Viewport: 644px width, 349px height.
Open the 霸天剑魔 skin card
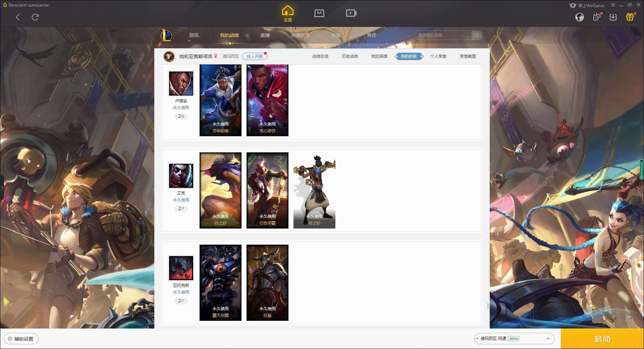coord(220,283)
